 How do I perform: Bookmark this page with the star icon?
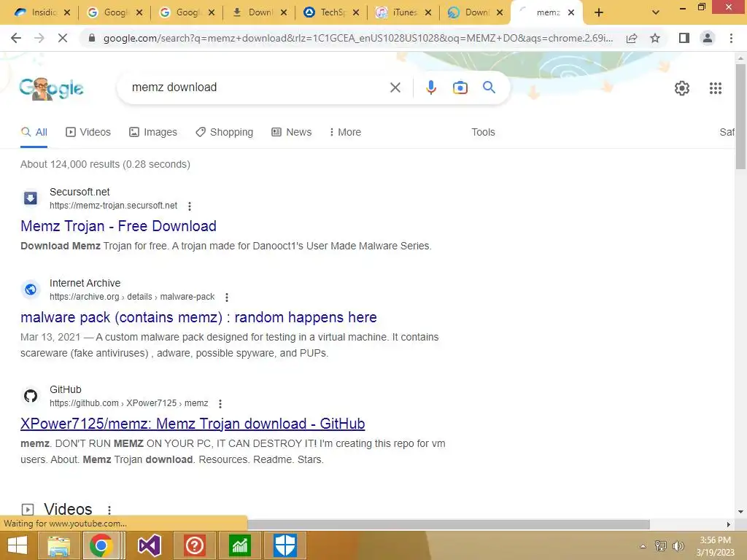(655, 38)
